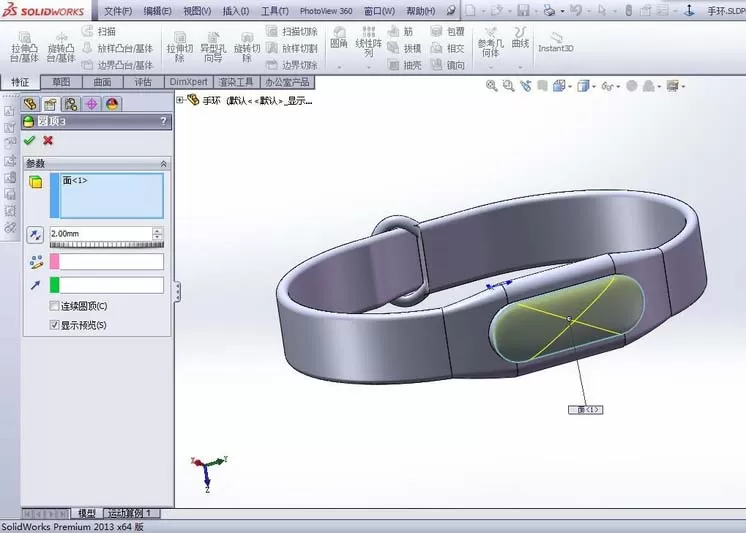
Task: Open the 线性阵列 linear pattern dropdown arrow
Action: pos(368,68)
